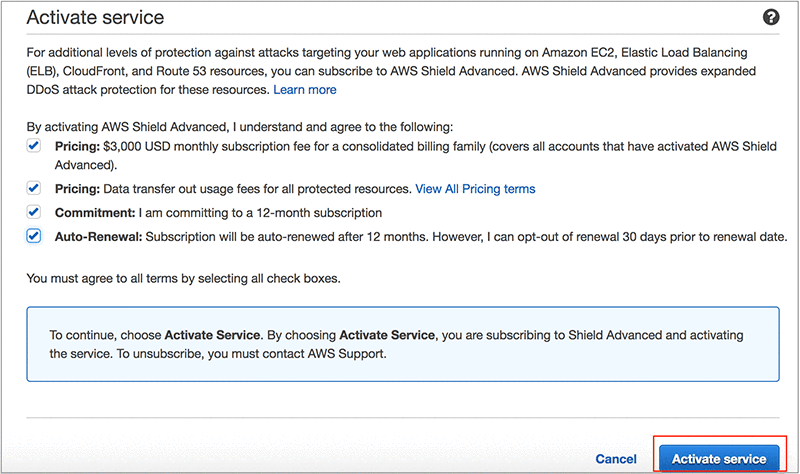The image size is (800, 474).
Task: Click the 'You must agree to all terms' text
Action: point(183,279)
